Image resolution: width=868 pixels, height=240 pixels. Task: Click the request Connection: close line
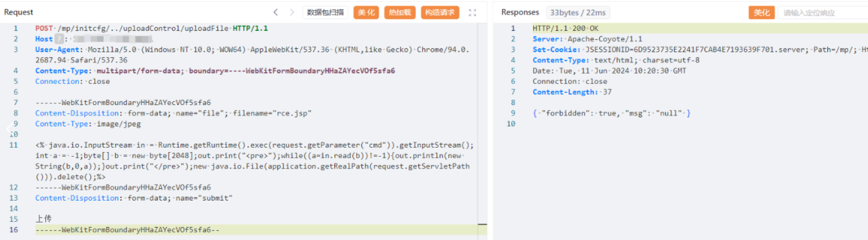pos(72,81)
